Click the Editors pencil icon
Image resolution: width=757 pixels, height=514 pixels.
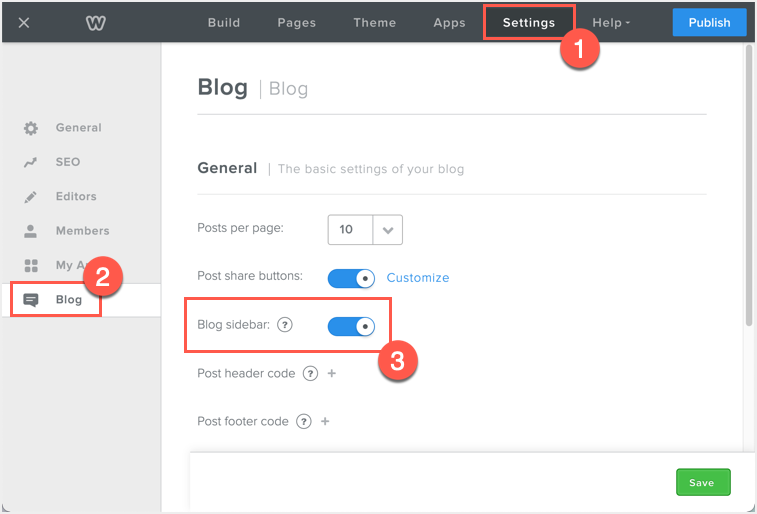click(31, 197)
